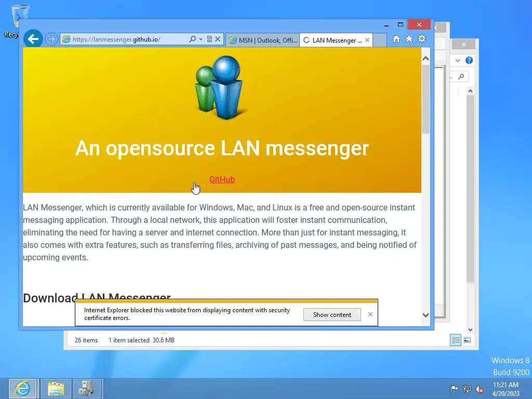Go back with the browser Back arrow
The height and width of the screenshot is (399, 532).
[33, 39]
